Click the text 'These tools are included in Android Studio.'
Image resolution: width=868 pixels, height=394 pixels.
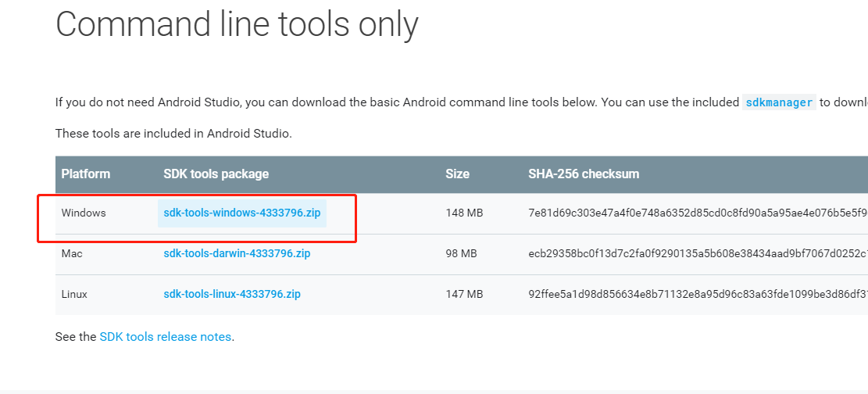pos(173,134)
